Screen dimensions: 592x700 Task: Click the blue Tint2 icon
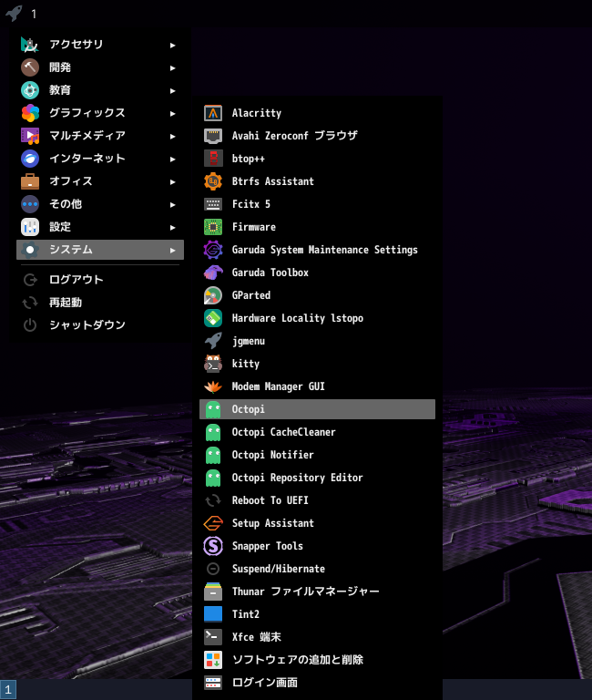(x=213, y=613)
